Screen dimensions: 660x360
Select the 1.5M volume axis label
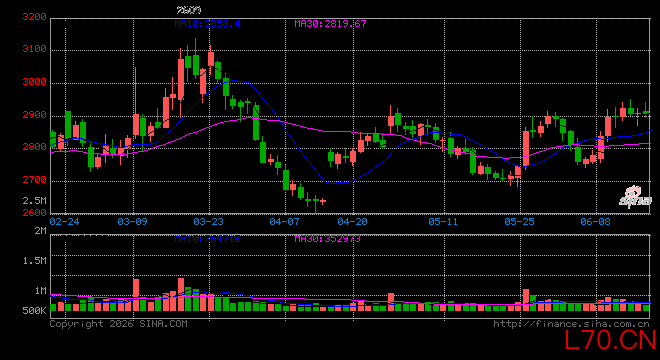[35, 261]
